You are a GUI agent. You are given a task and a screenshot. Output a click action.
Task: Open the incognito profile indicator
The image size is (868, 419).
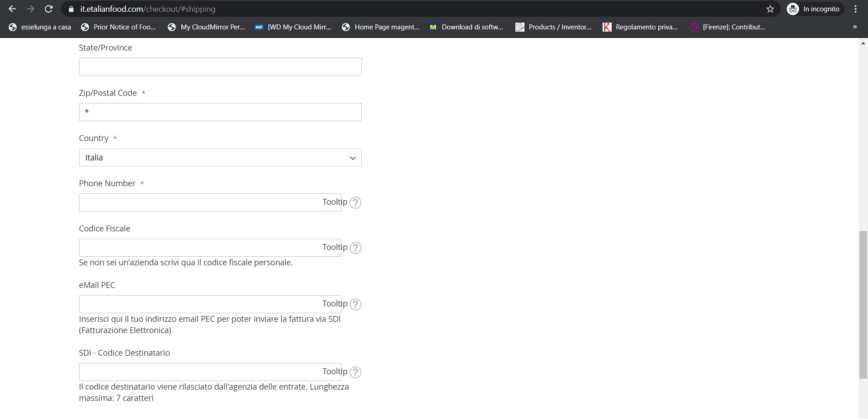click(815, 9)
